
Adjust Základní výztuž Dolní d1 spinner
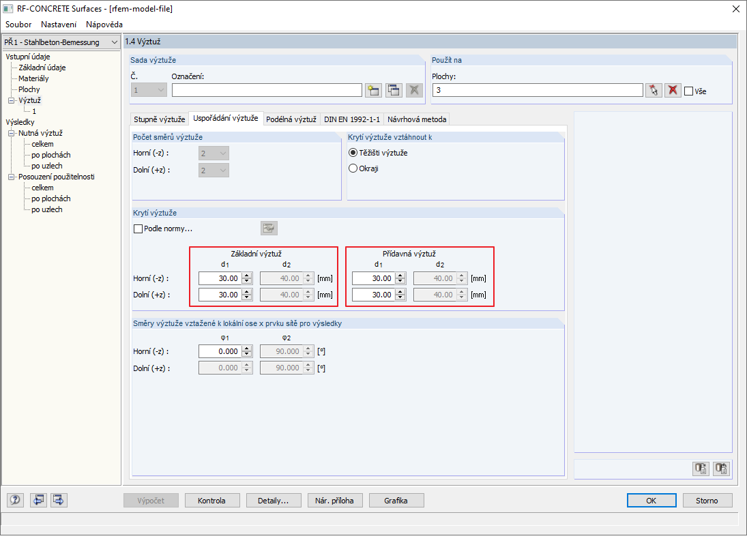coord(247,295)
